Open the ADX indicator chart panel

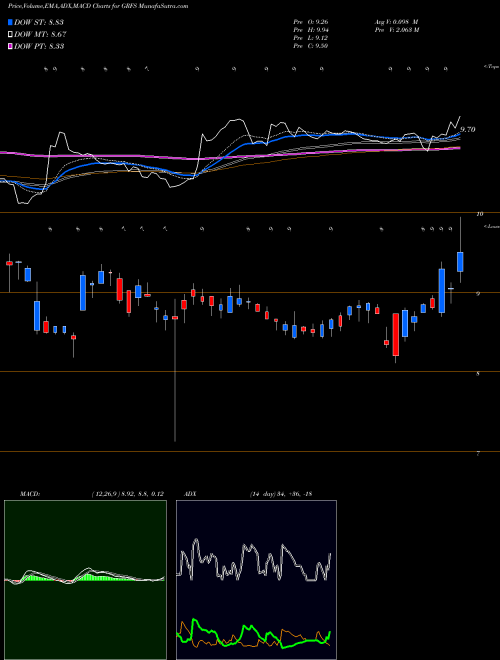click(256, 580)
